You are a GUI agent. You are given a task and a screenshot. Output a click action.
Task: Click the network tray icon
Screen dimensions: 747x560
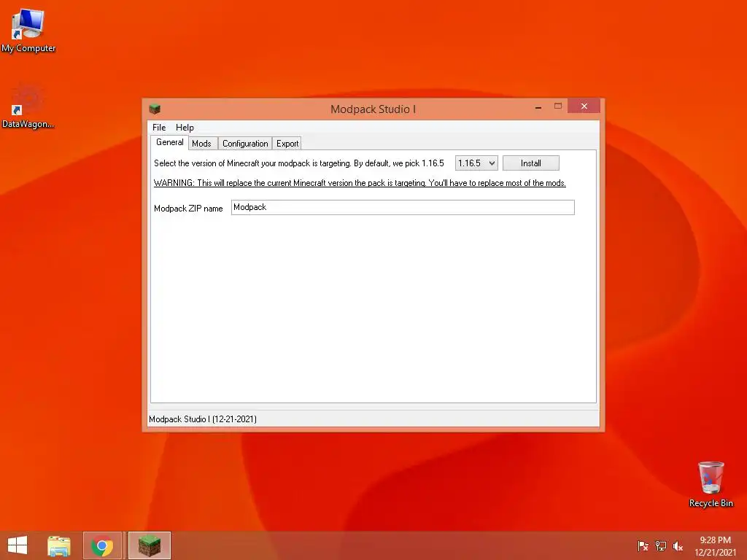point(661,546)
